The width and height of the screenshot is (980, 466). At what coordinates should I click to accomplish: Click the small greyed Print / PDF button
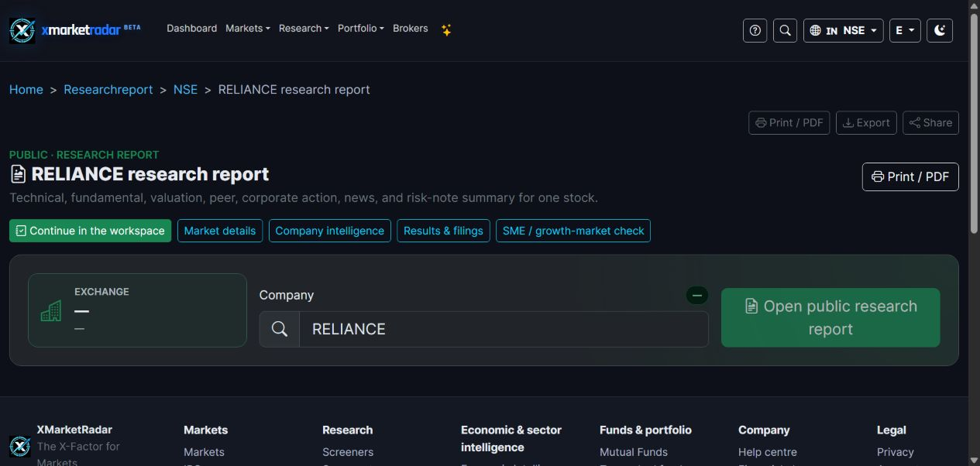coord(789,122)
